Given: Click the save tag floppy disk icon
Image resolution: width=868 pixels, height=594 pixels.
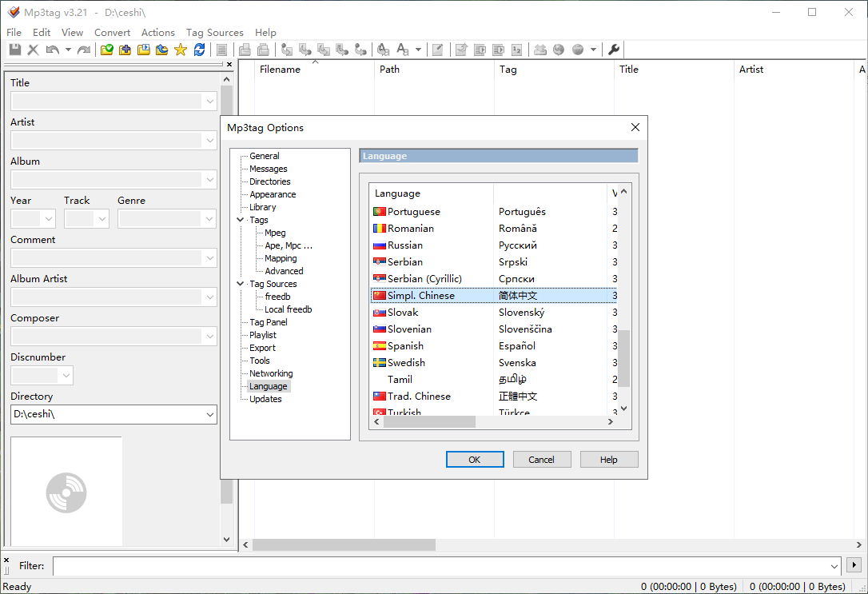Looking at the screenshot, I should coord(15,50).
